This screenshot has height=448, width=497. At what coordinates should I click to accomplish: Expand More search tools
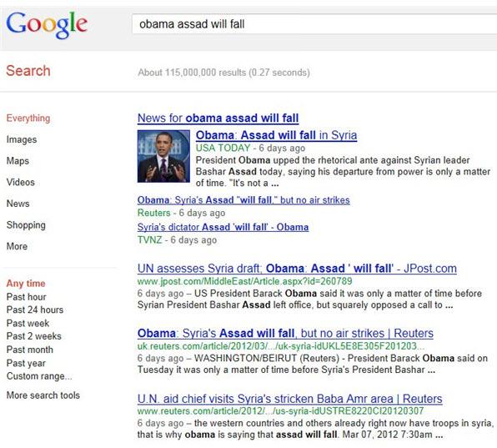[43, 395]
